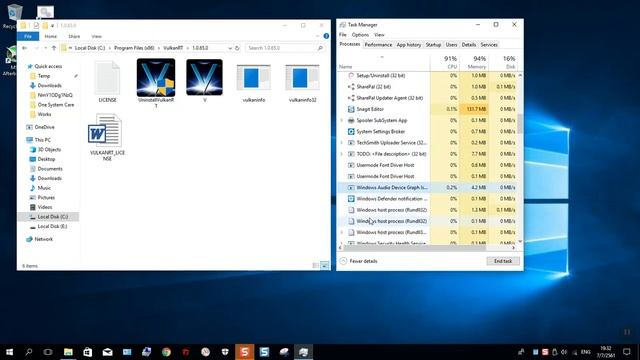The height and width of the screenshot is (360, 640).
Task: Open Microsoft Store from taskbar
Action: (x=88, y=352)
